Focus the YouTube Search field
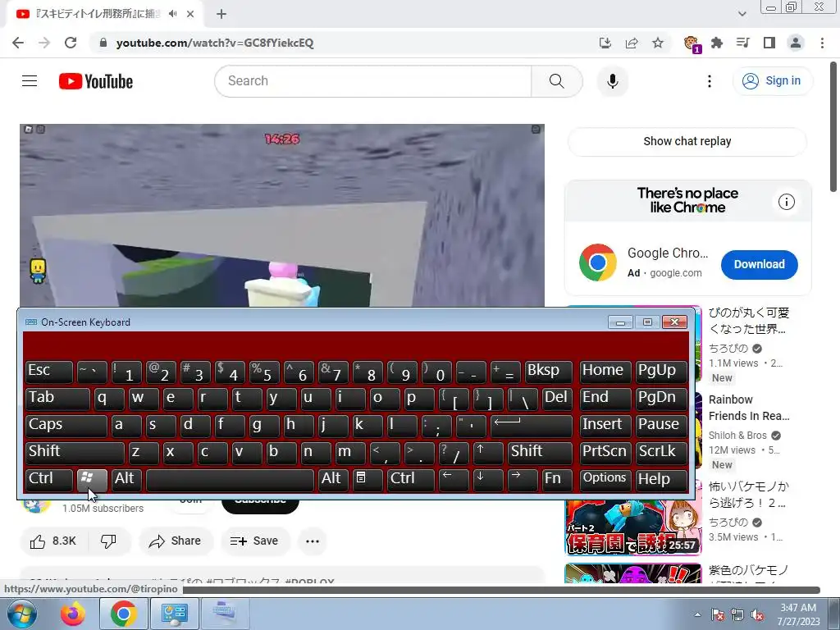 pyautogui.click(x=374, y=81)
